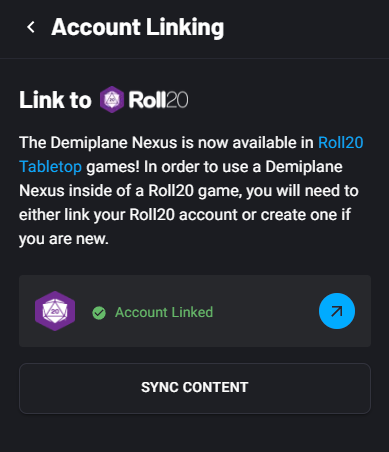389x452 pixels.
Task: Follow the Roll20 link in the first line
Action: [x=340, y=143]
